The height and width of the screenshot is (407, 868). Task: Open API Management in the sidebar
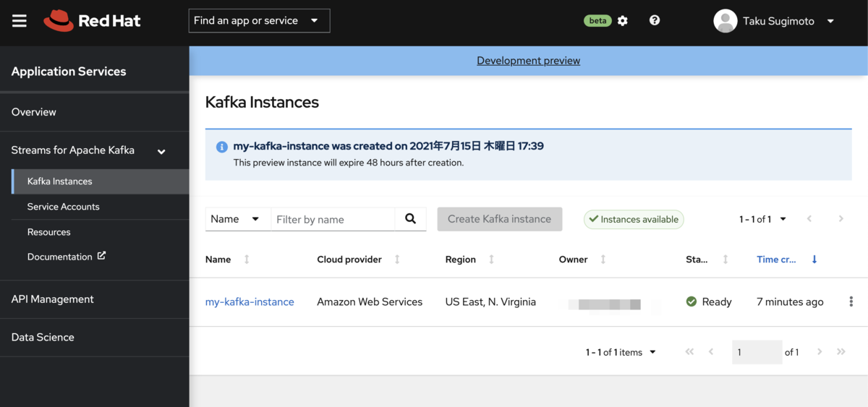94,299
